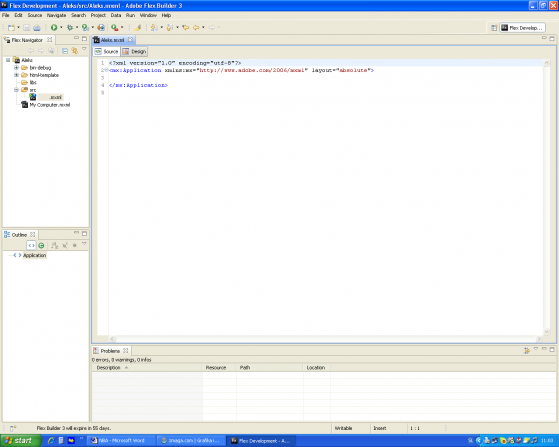Open Windows Start menu
The image size is (559, 447).
pos(20,441)
